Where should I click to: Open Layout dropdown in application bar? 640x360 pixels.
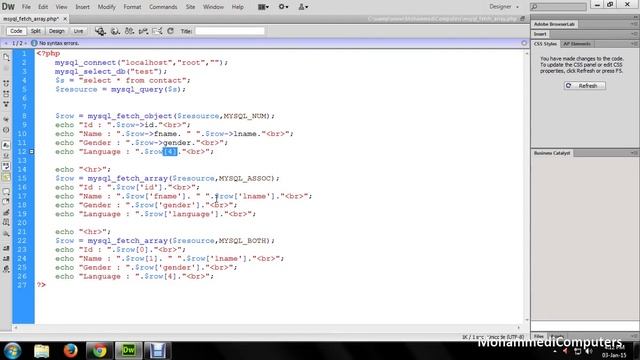(263, 7)
